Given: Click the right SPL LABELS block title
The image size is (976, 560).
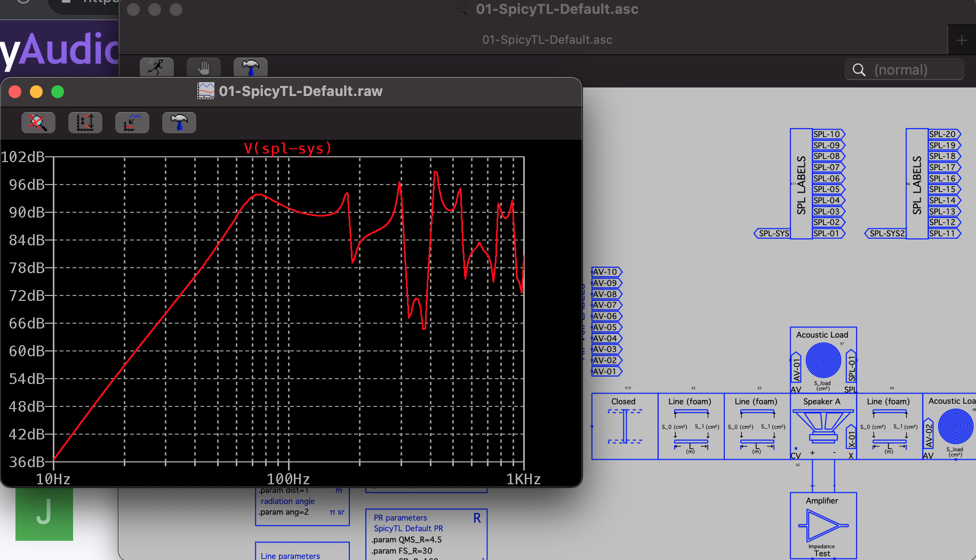Looking at the screenshot, I should pyautogui.click(x=917, y=185).
